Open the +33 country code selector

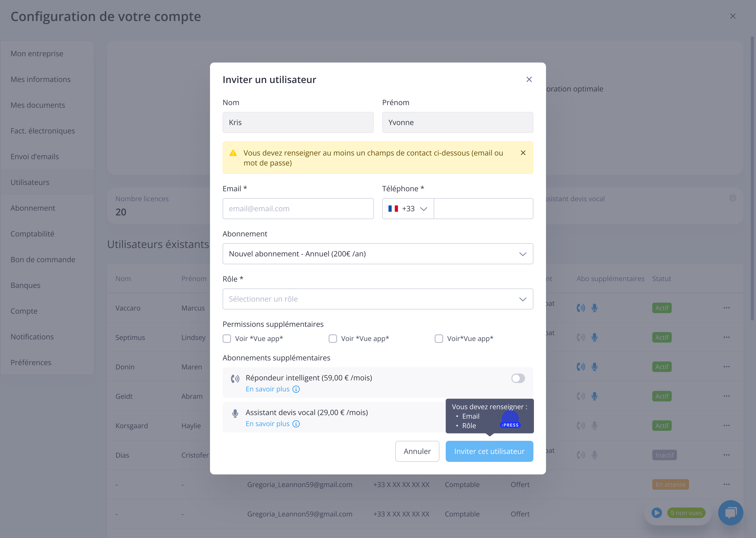(x=408, y=209)
